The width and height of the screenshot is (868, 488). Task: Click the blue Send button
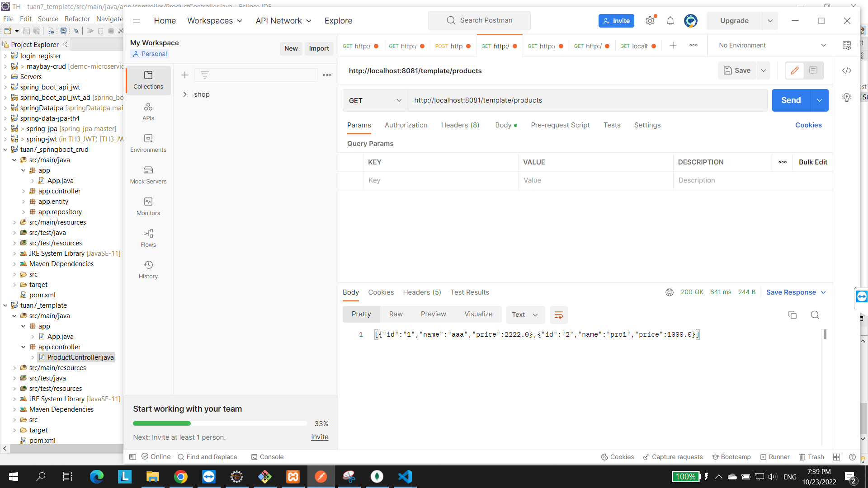click(x=791, y=100)
